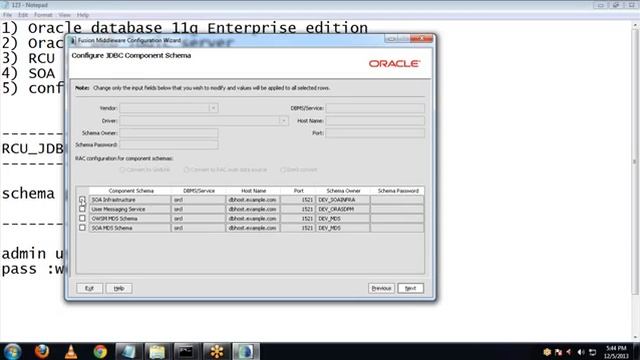
Task: Open VLC media player cone icon
Action: [71, 351]
